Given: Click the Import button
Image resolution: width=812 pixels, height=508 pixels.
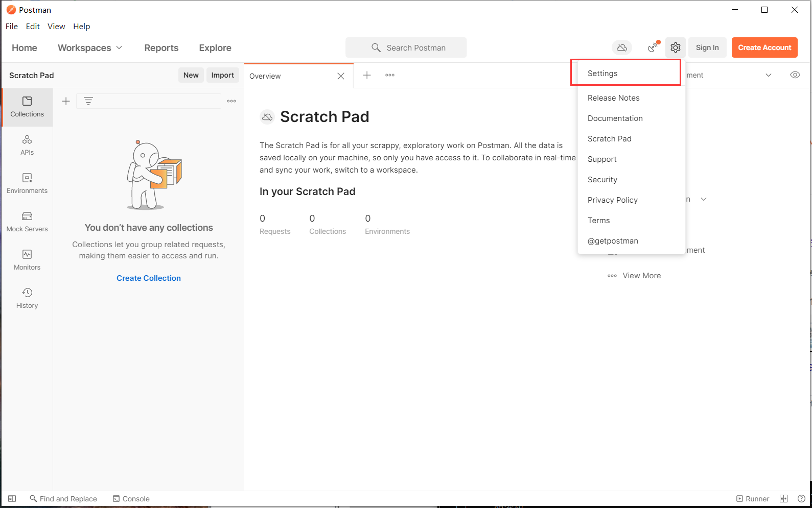Looking at the screenshot, I should (223, 75).
